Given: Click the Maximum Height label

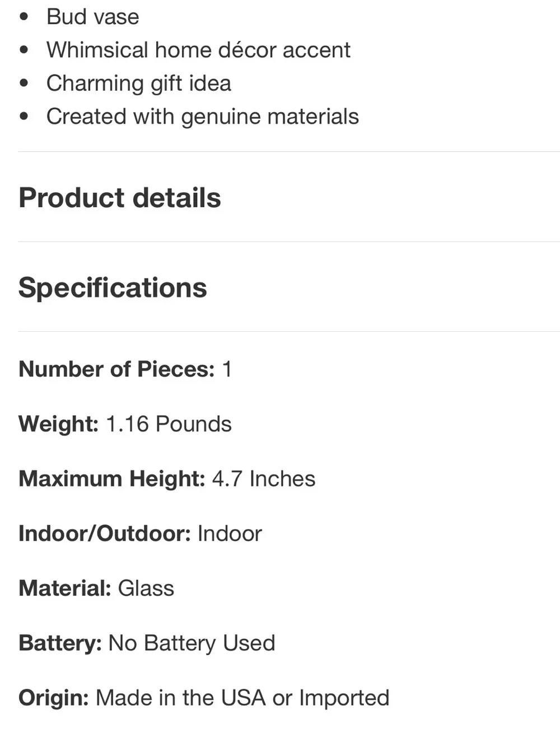Looking at the screenshot, I should (112, 479).
